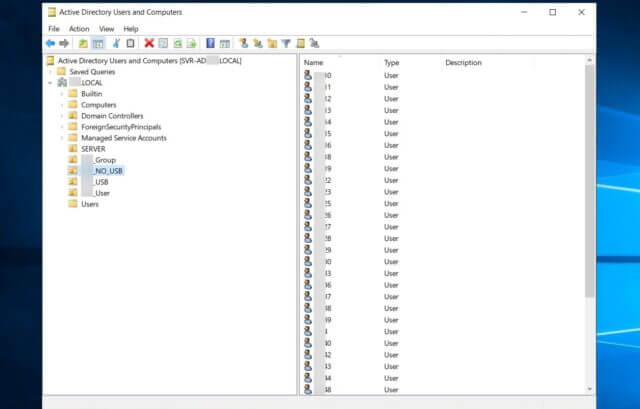Open the File menu

tap(54, 29)
